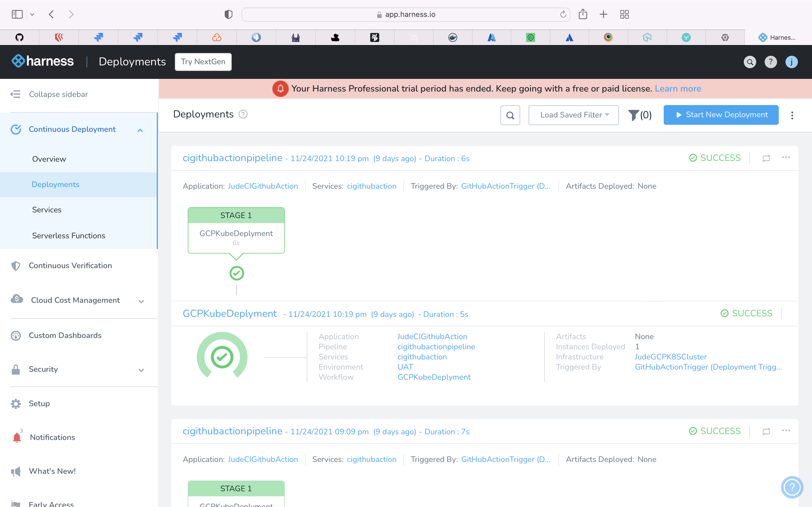Click the Try NextGen button

203,62
